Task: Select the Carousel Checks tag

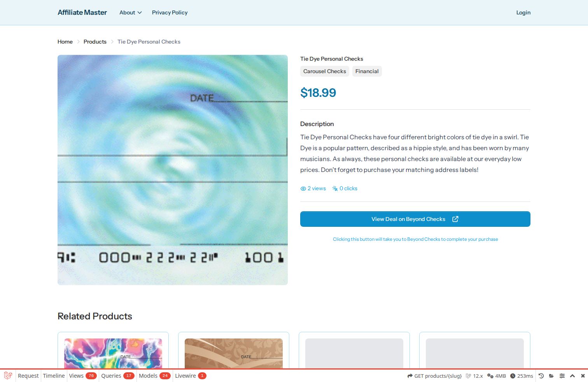Action: pyautogui.click(x=325, y=71)
